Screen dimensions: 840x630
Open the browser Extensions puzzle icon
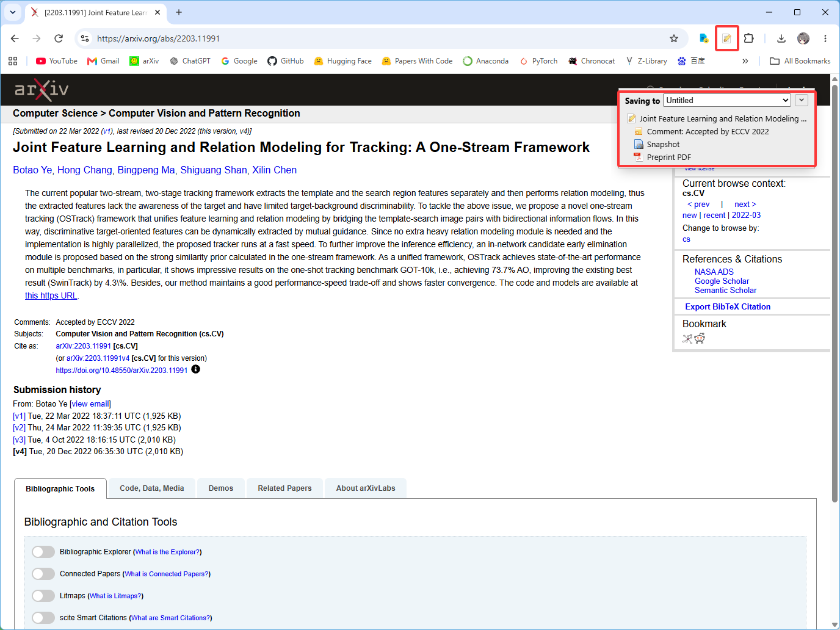coord(748,38)
